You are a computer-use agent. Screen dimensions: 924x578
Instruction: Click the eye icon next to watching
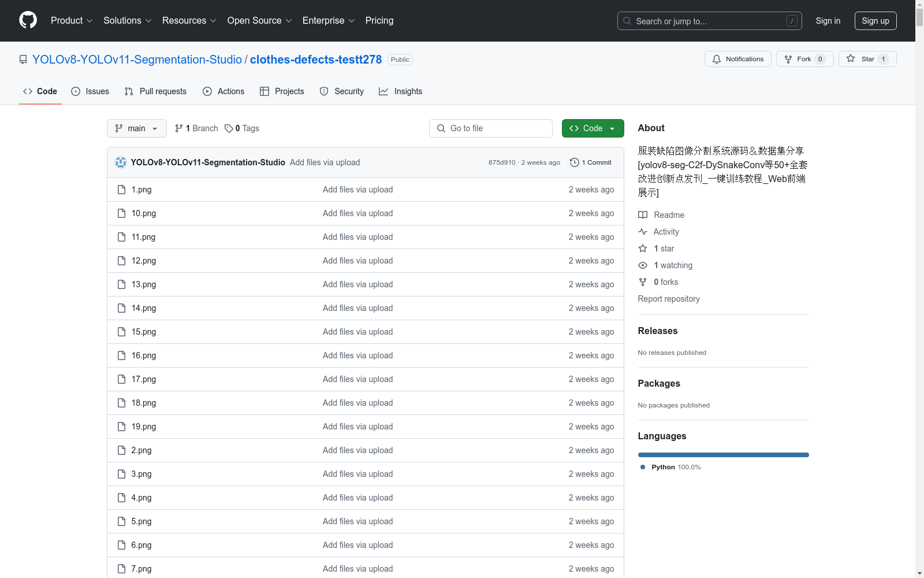pyautogui.click(x=643, y=265)
